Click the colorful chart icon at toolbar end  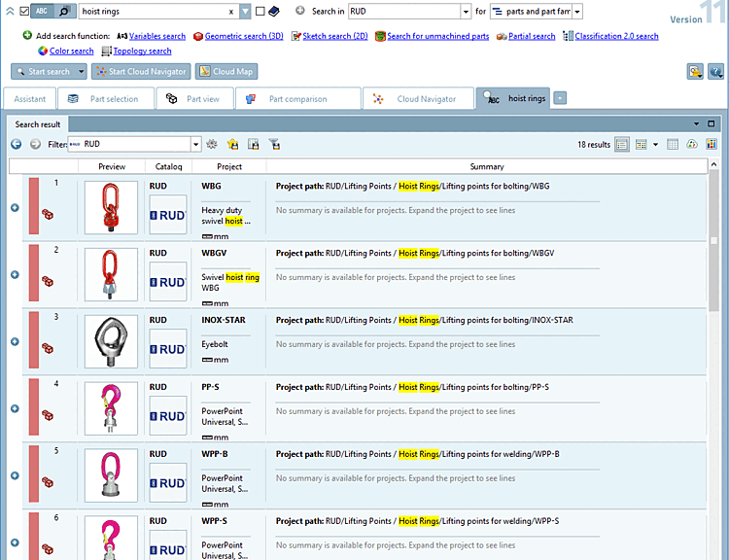pos(711,144)
